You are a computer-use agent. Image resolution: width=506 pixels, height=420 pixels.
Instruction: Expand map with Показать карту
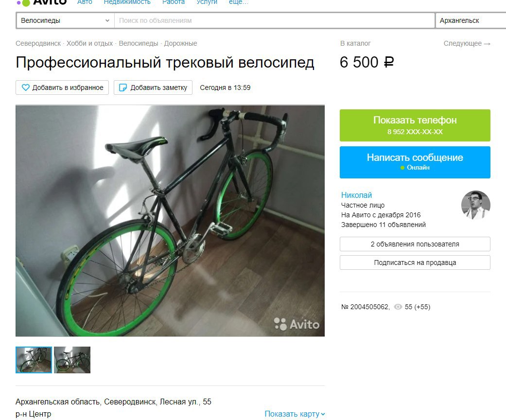point(295,414)
